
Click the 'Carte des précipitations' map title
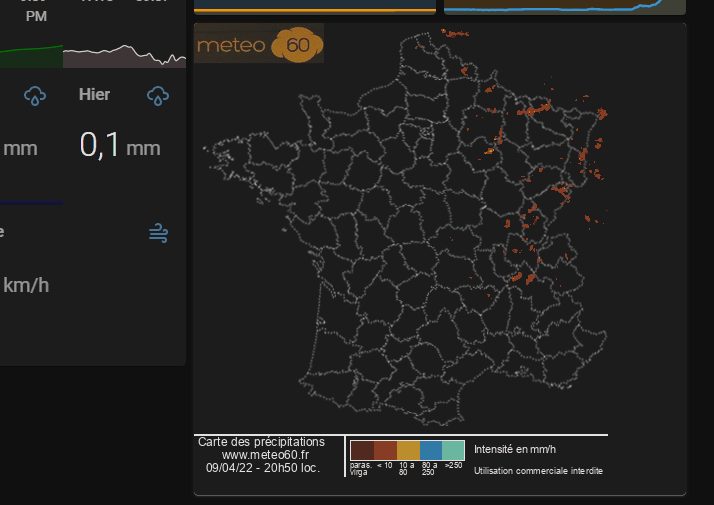262,442
